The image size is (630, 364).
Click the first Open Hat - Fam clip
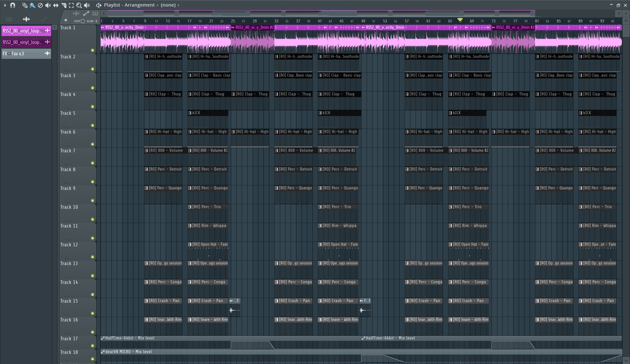pos(208,251)
